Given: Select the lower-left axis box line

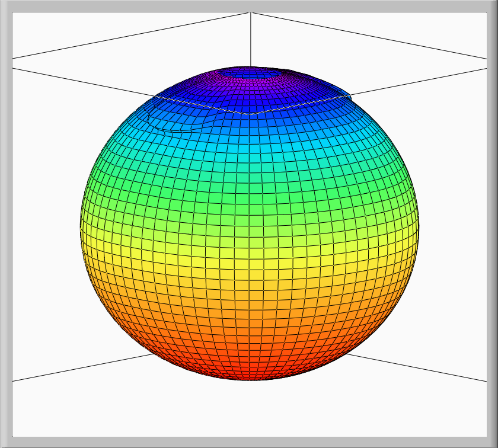Looking at the screenshot, I should tap(77, 369).
